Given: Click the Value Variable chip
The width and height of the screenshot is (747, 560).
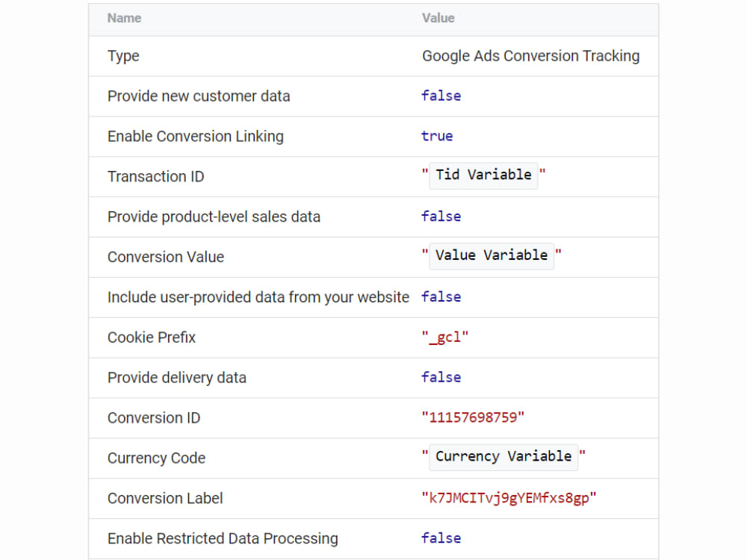Looking at the screenshot, I should 491,255.
